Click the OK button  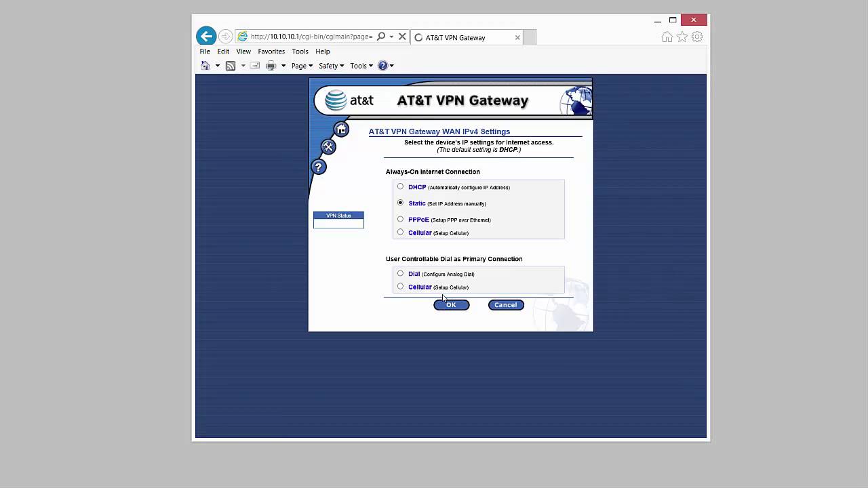tap(452, 305)
